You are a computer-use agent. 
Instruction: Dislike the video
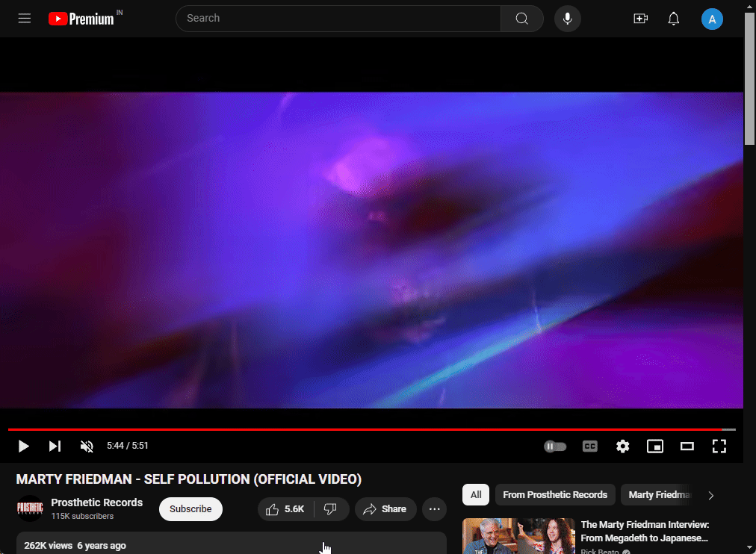[331, 509]
